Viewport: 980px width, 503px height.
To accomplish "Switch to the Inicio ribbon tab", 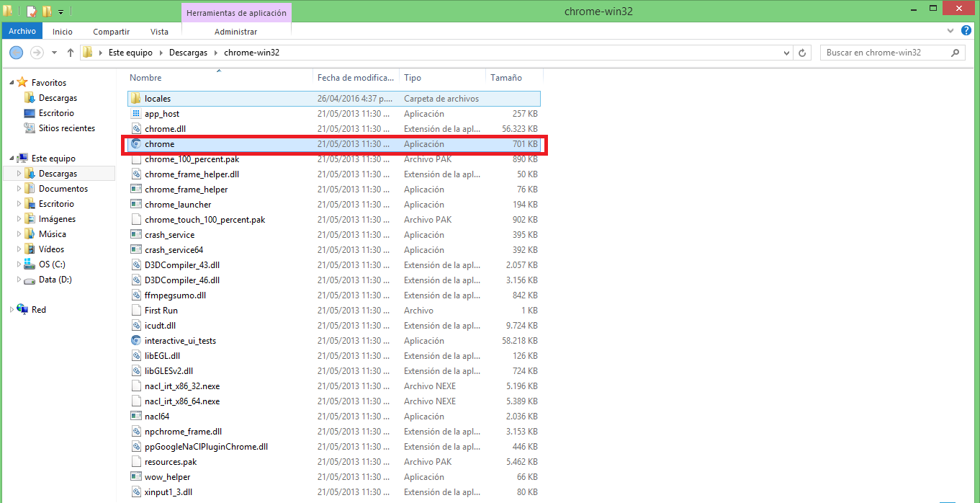I will (63, 32).
